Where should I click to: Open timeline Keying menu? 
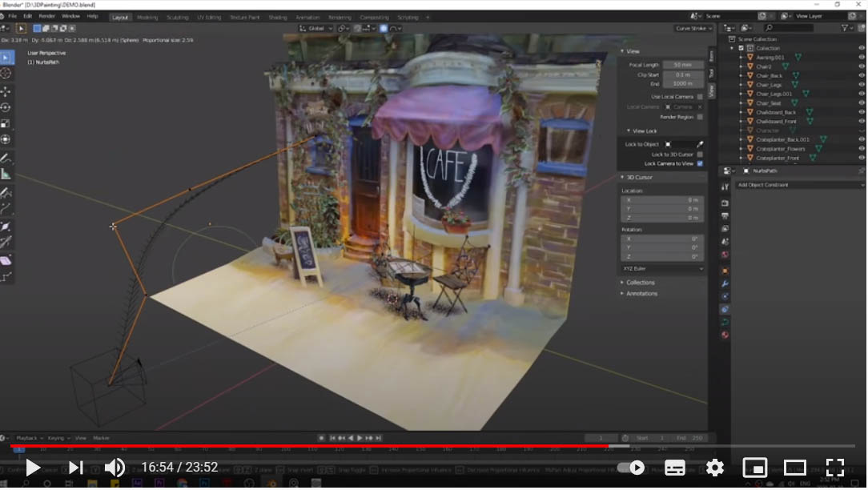[58, 438]
